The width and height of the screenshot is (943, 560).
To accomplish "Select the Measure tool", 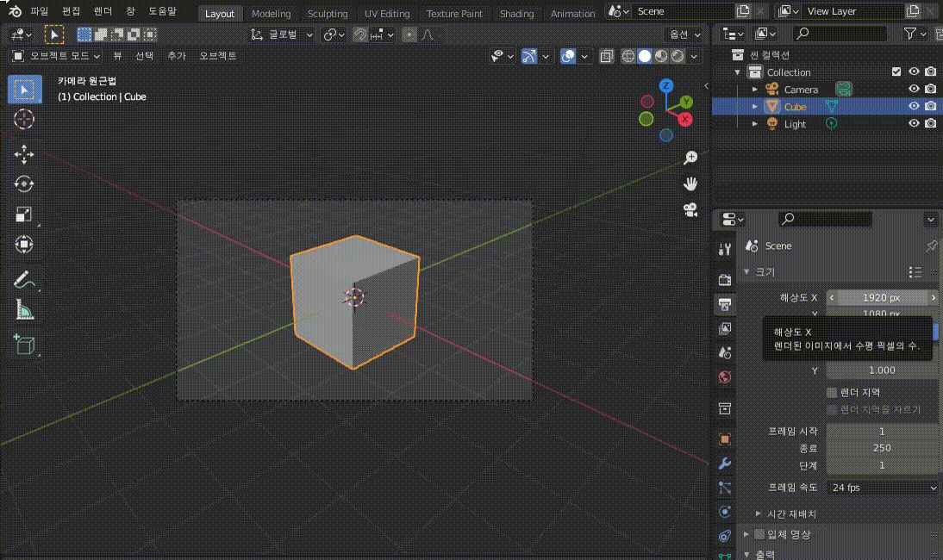I will click(24, 309).
